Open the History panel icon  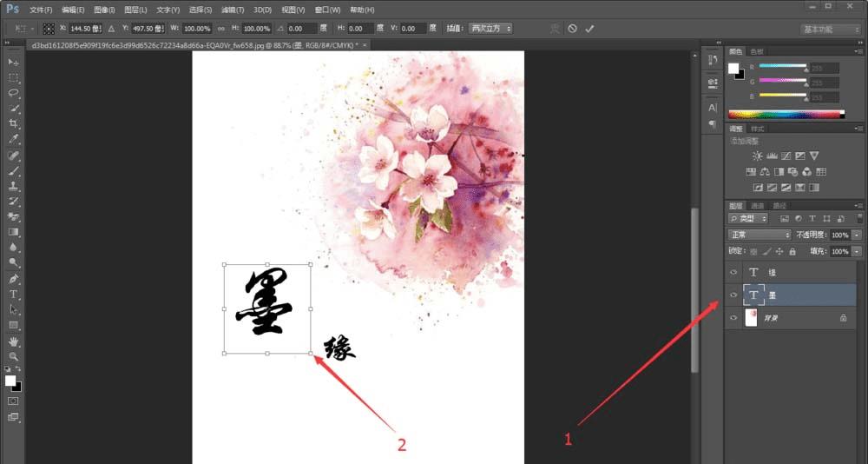pyautogui.click(x=713, y=59)
